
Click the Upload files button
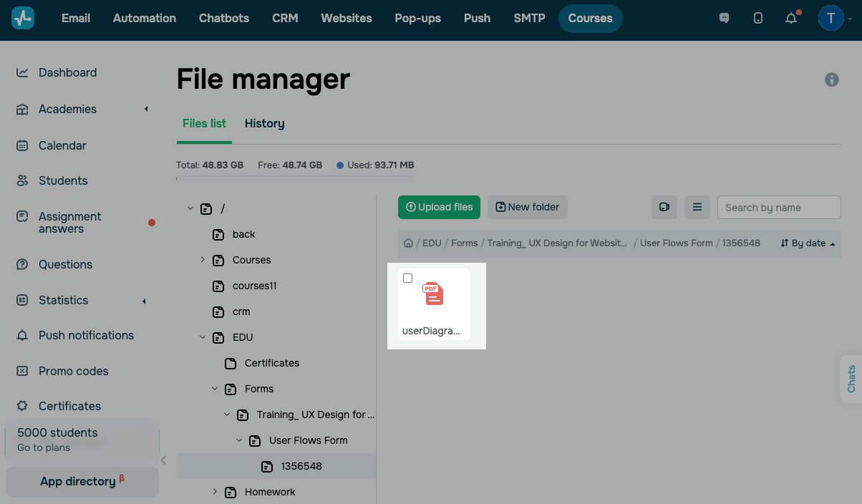coord(439,208)
